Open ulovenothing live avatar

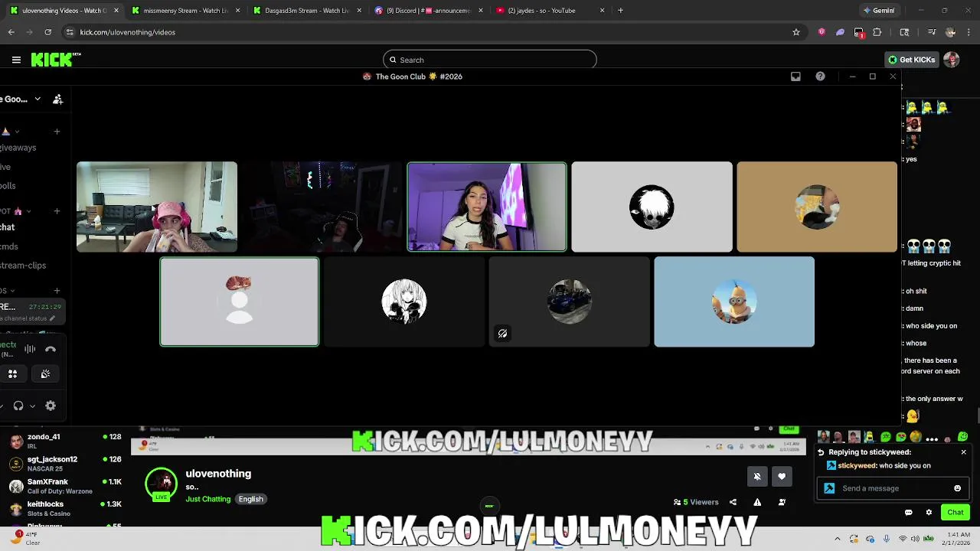pos(161,484)
